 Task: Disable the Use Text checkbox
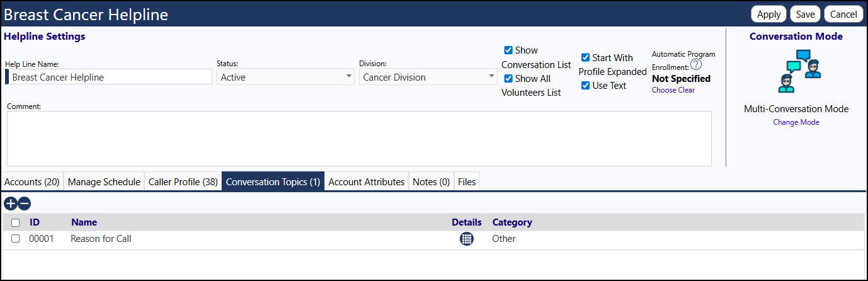(585, 86)
